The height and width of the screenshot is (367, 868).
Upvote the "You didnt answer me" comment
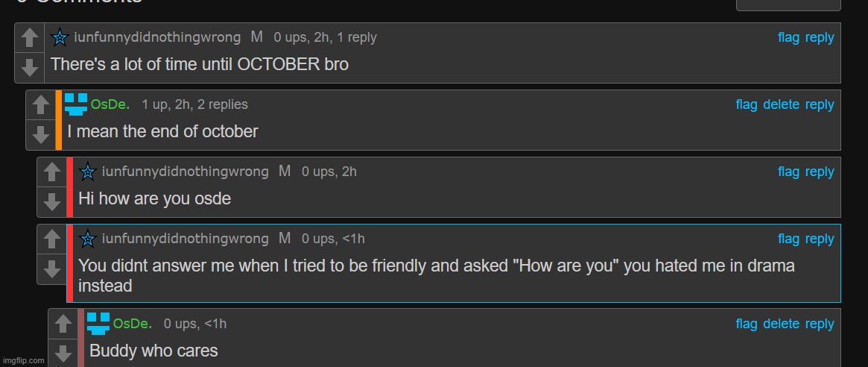pos(51,239)
